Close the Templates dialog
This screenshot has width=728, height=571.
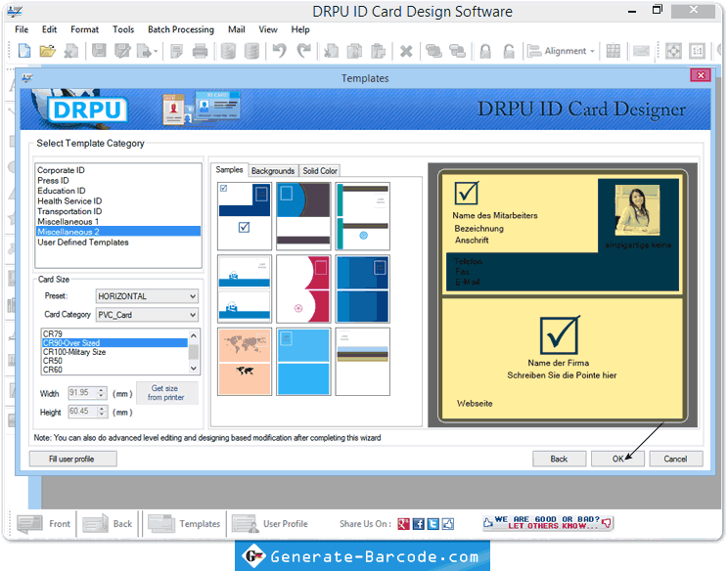coord(701,75)
